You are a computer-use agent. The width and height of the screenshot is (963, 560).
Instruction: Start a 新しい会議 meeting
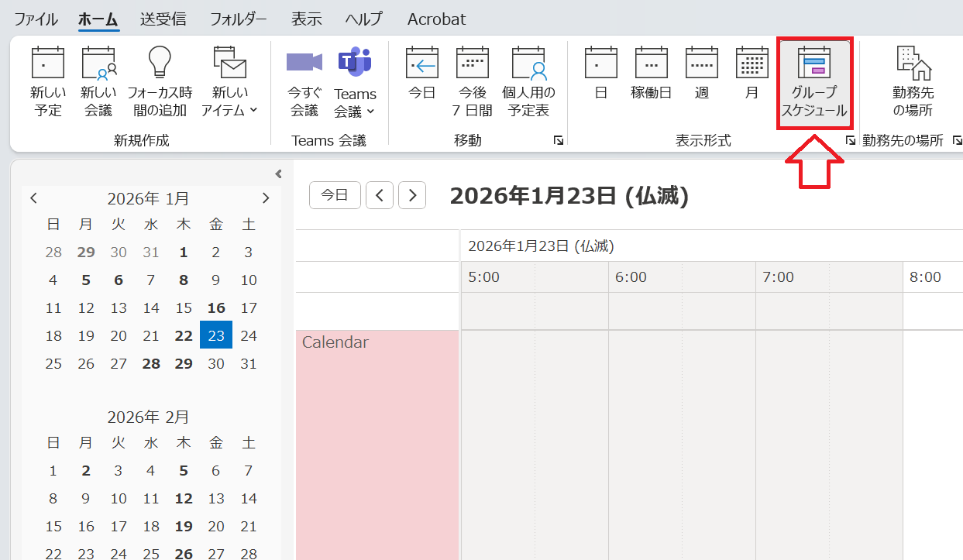click(x=98, y=77)
